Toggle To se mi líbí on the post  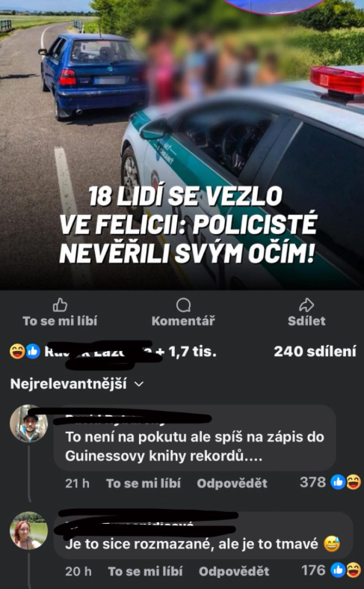[x=60, y=313]
